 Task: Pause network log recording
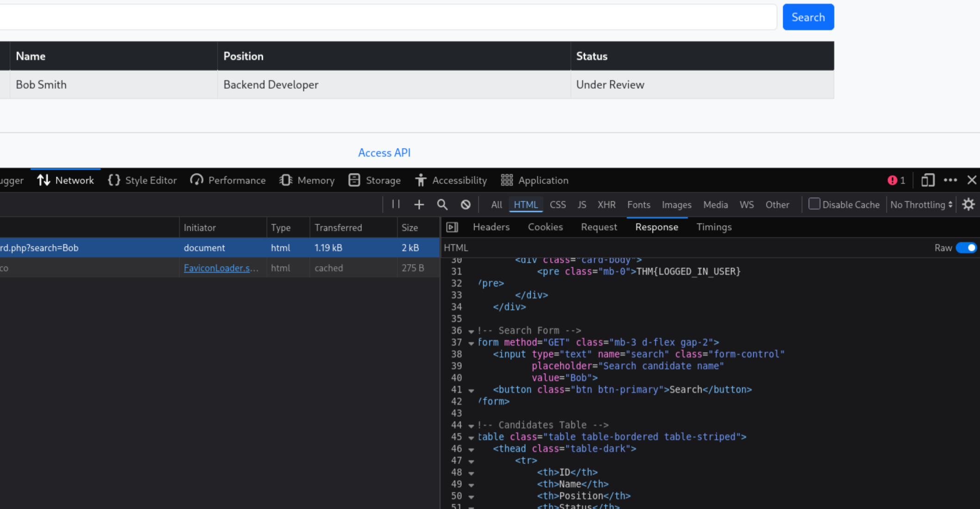pos(396,205)
